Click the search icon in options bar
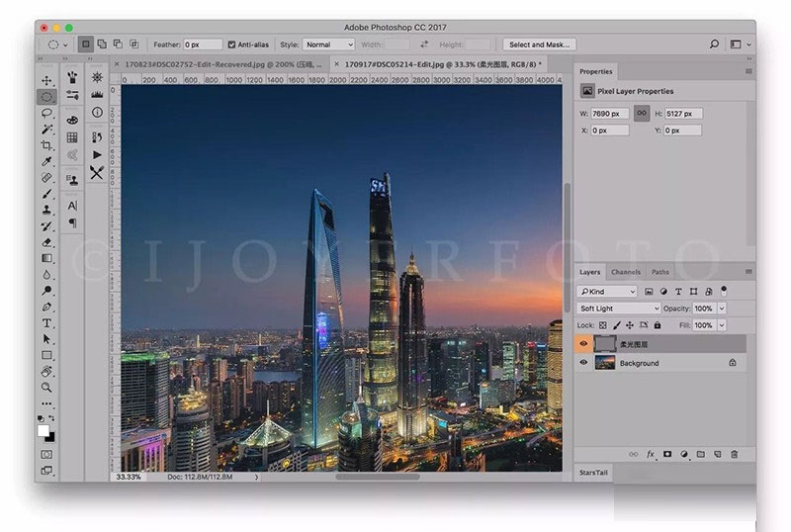791x532 pixels. [714, 44]
